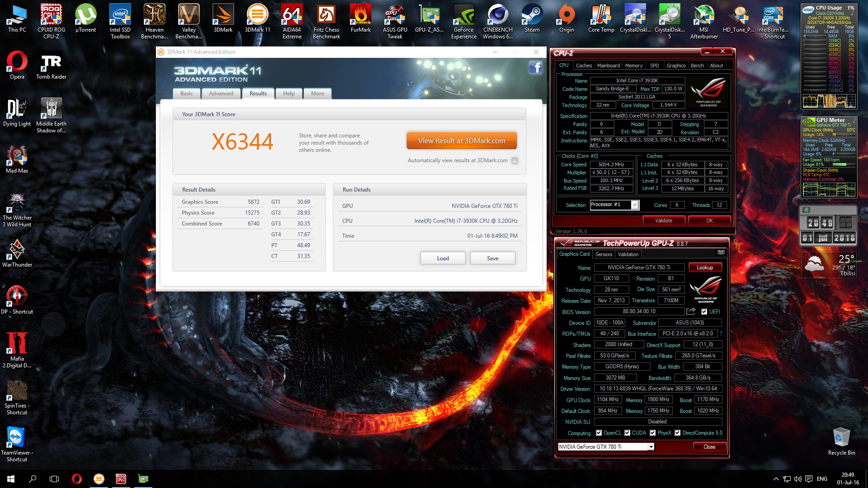Toggle the OpenCL checkbox in GPU-Z
The width and height of the screenshot is (868, 488).
(599, 433)
